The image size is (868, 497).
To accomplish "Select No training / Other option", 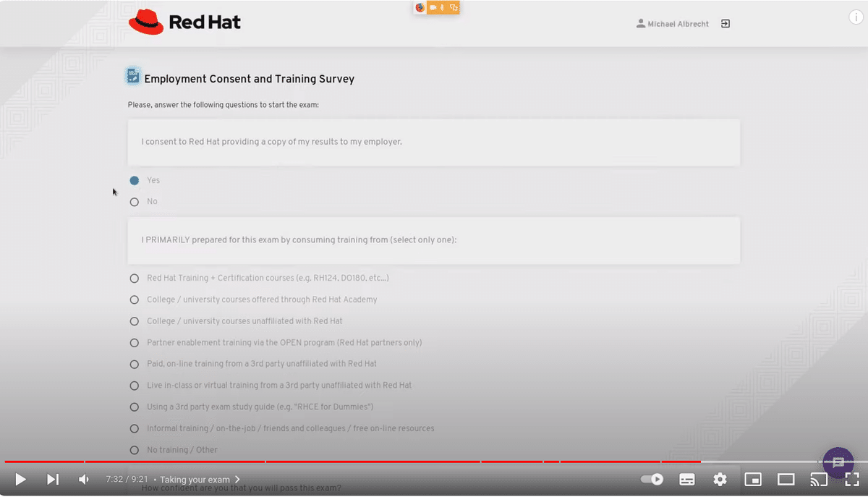I will [x=134, y=450].
